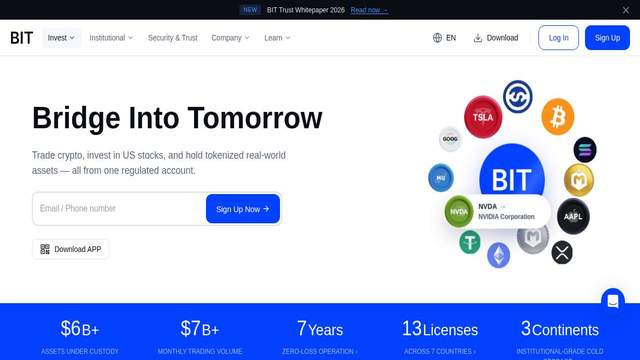Click the $7B+ monthly trading statistic
Image resolution: width=640 pixels, height=360 pixels.
tap(200, 329)
